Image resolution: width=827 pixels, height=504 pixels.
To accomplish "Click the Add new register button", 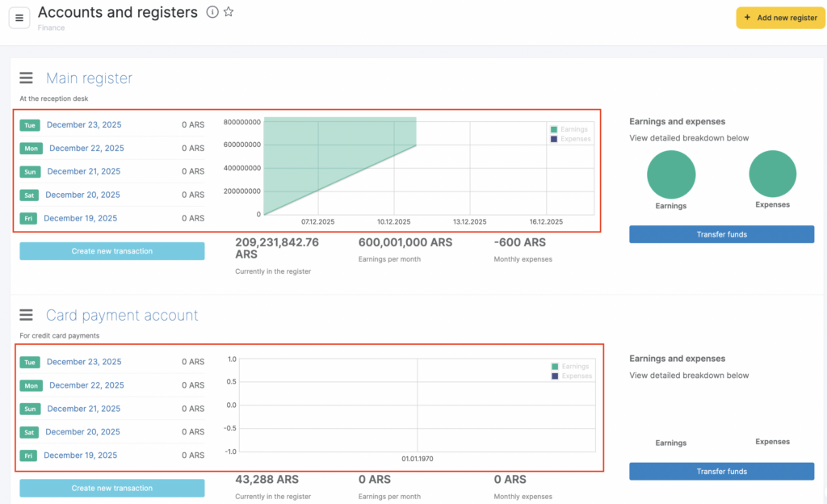I will pos(780,18).
